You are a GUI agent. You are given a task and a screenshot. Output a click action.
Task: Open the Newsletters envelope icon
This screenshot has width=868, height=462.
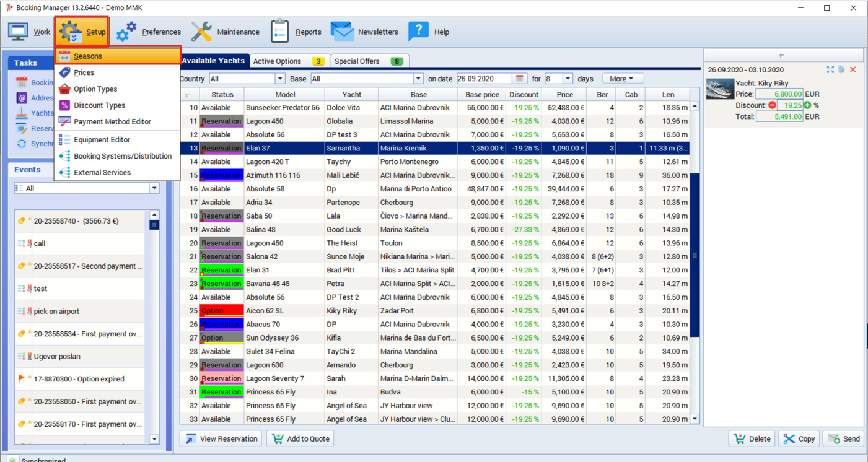342,31
